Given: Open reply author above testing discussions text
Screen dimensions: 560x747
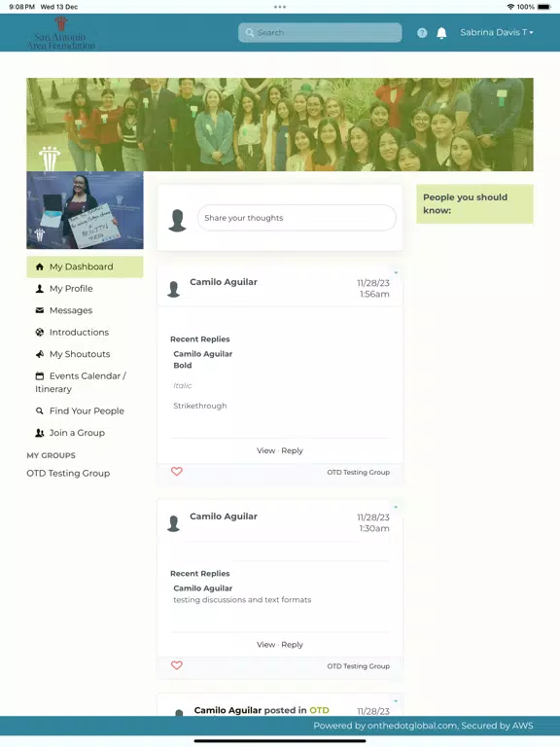Looking at the screenshot, I should 203,588.
